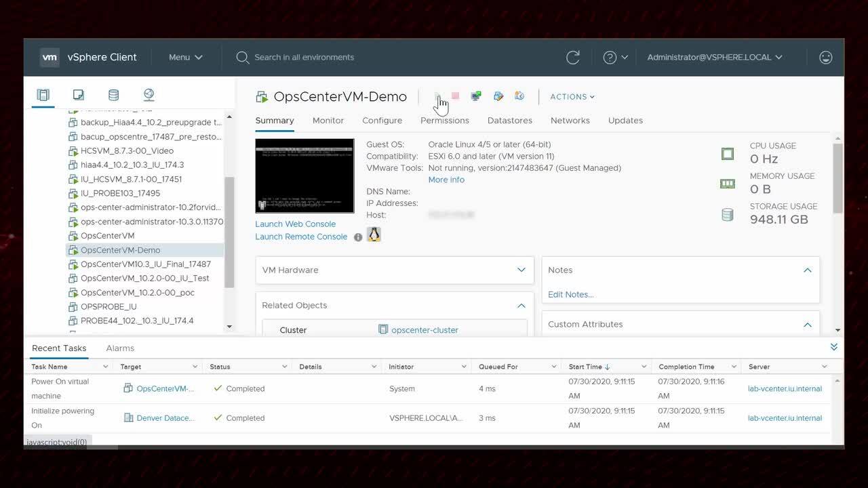Click the Summary pane vertical scrollbar
Viewport: 868px width, 488px height.
[838, 178]
